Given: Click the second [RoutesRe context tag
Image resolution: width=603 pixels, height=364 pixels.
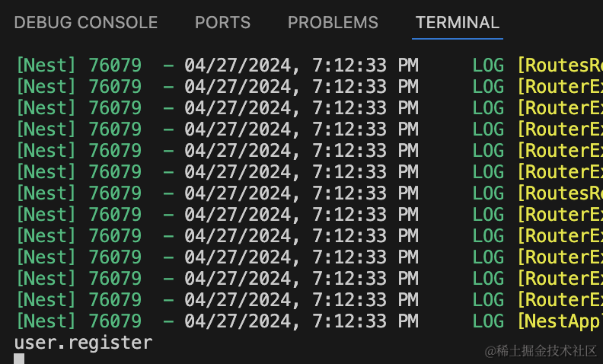Looking at the screenshot, I should (560, 193).
